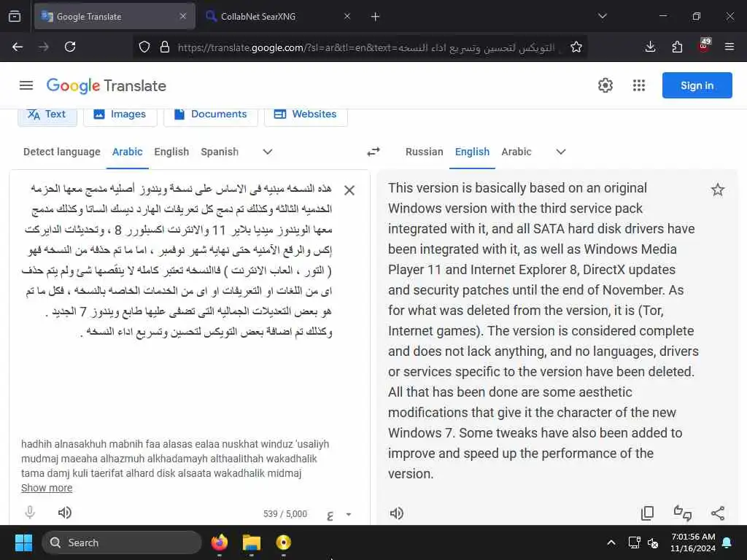Click the URL address bar
Viewport: 747px width, 560px height.
(x=366, y=47)
